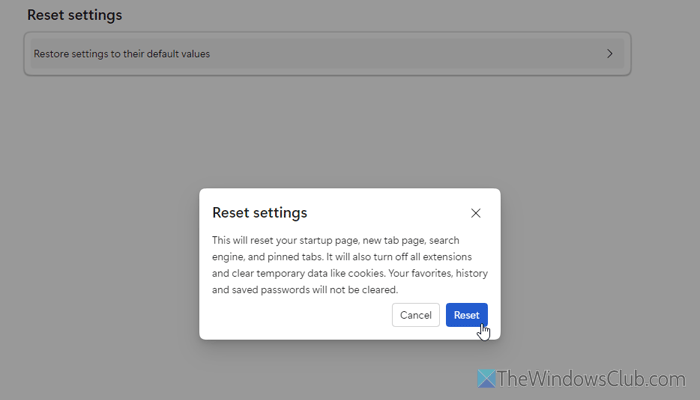
Task: Click the dialog line mentioning startup page
Action: pos(336,240)
